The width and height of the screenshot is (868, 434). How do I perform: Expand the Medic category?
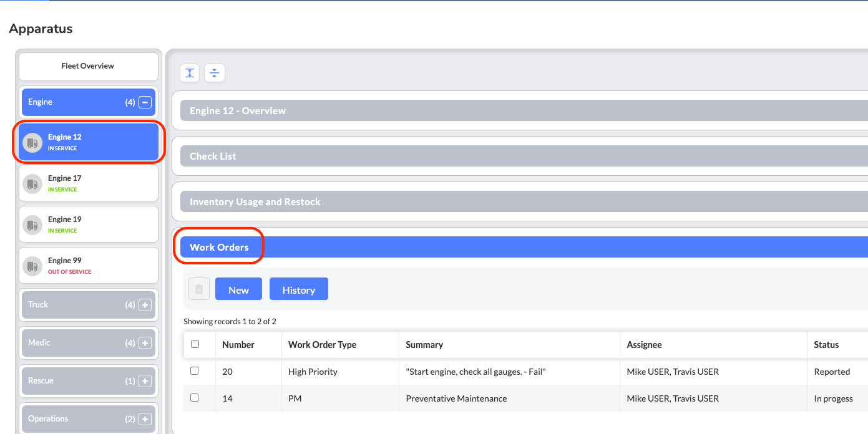pos(145,343)
